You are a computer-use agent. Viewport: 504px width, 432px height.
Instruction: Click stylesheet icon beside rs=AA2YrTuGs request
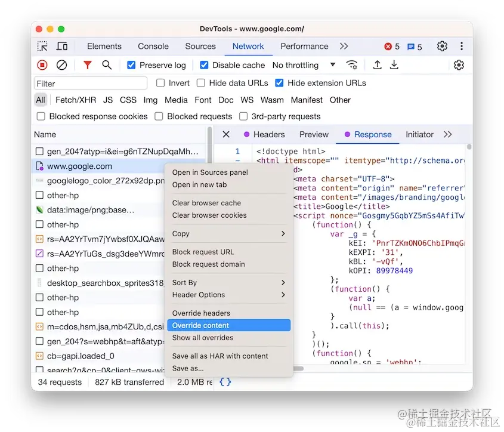pyautogui.click(x=39, y=254)
